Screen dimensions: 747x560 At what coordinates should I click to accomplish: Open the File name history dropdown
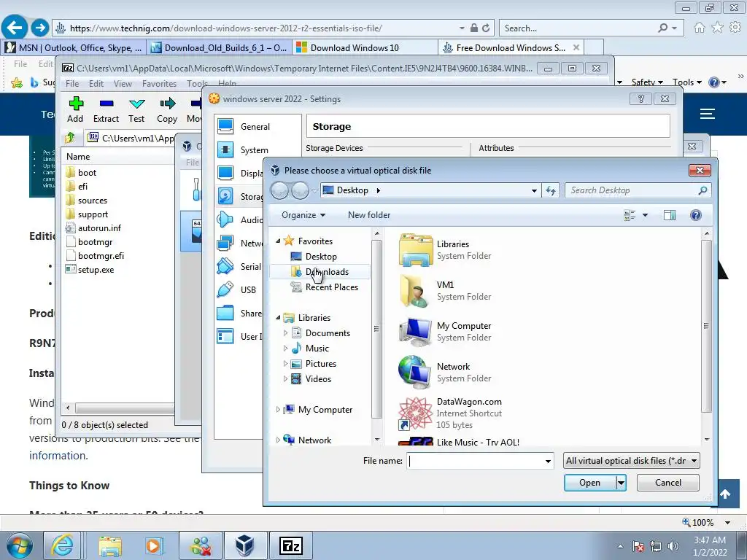(548, 461)
